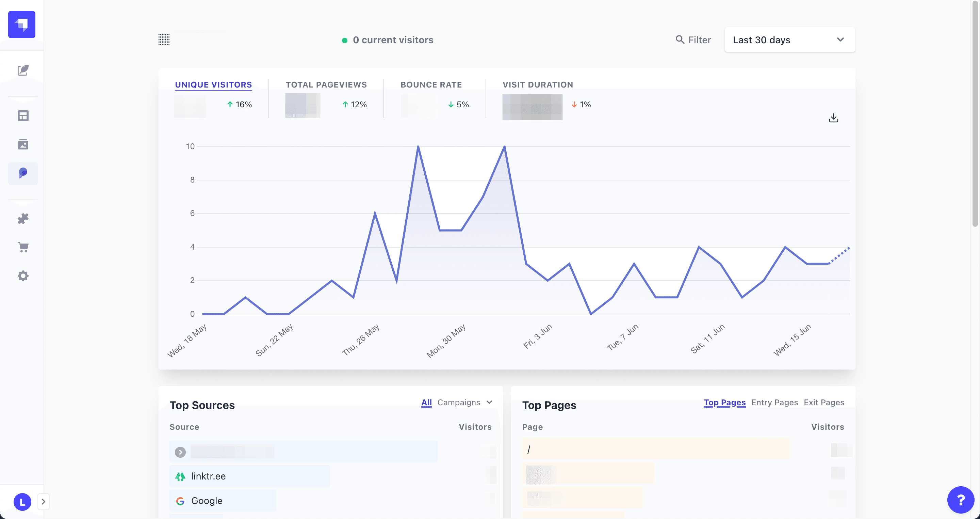Expand the first source row arrow icon
This screenshot has width=980, height=519.
(180, 452)
